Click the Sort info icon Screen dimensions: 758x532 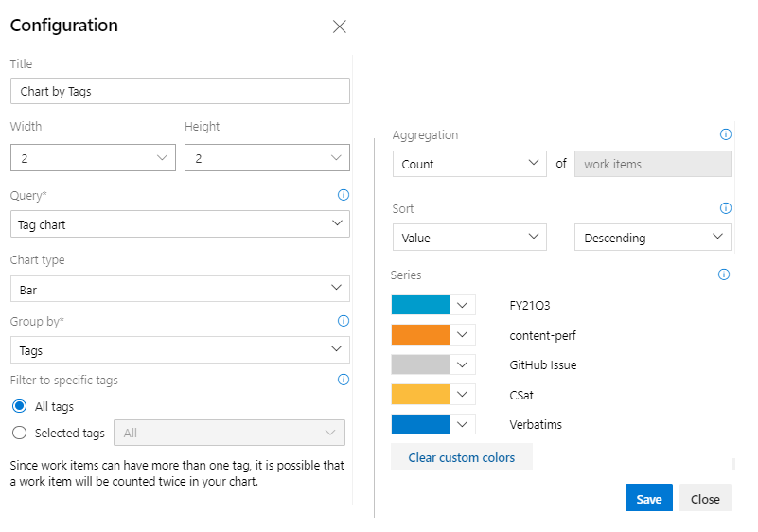[726, 208]
